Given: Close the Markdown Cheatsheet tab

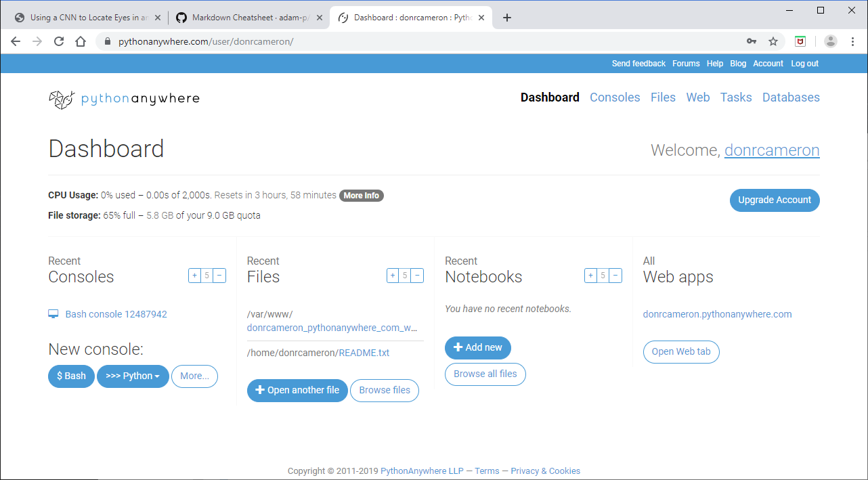Looking at the screenshot, I should [320, 18].
